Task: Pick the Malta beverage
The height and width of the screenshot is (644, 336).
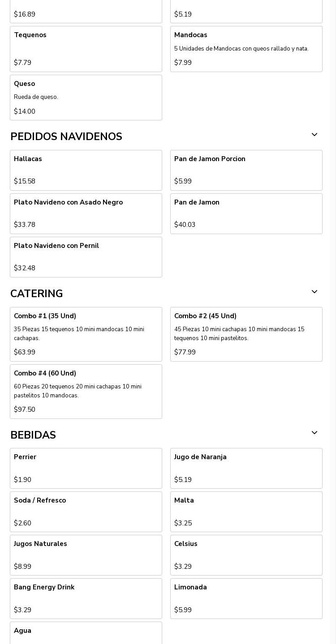Action: coord(246,512)
